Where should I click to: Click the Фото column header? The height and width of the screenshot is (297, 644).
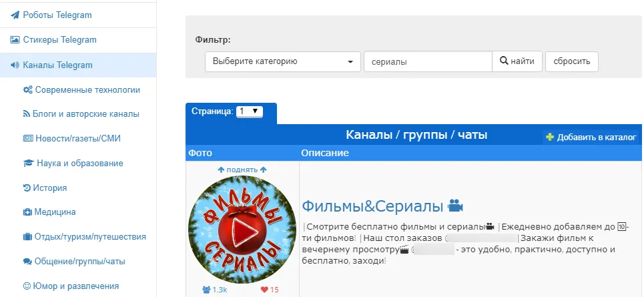(x=200, y=154)
